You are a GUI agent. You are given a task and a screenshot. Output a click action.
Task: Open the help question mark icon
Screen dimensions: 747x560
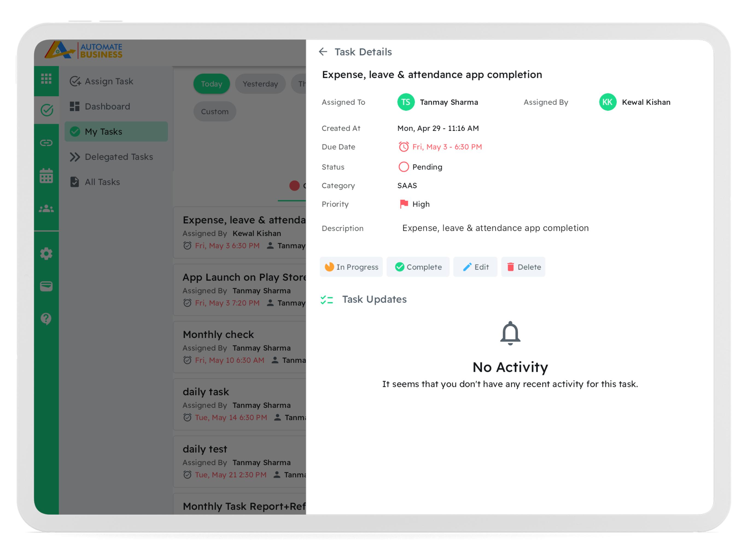(x=46, y=318)
